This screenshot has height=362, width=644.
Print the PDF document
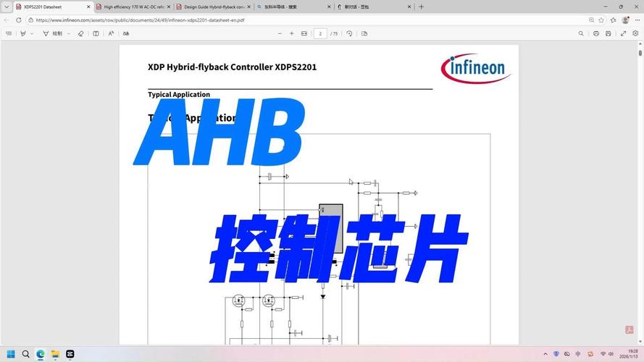596,33
